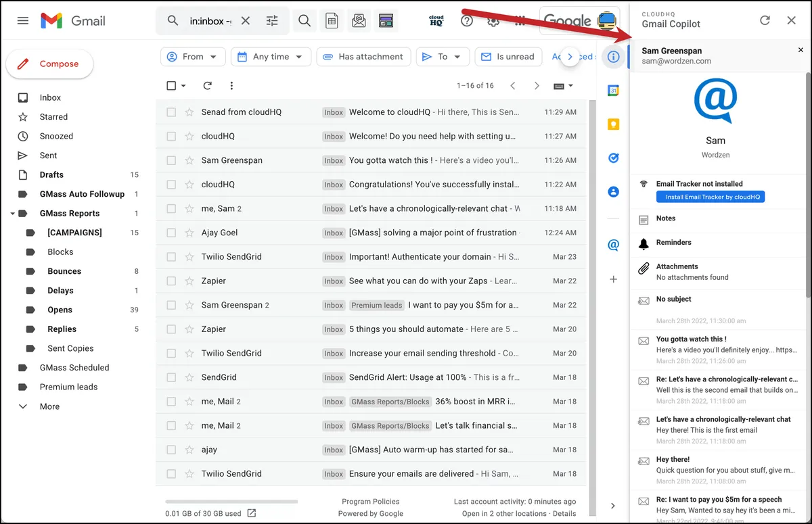
Task: Open select-all dropdown arrow
Action: (183, 86)
